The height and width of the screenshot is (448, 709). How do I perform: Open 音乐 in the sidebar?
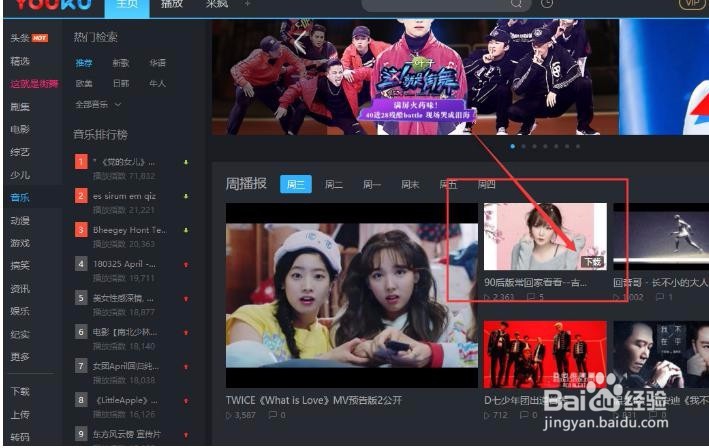(x=20, y=198)
